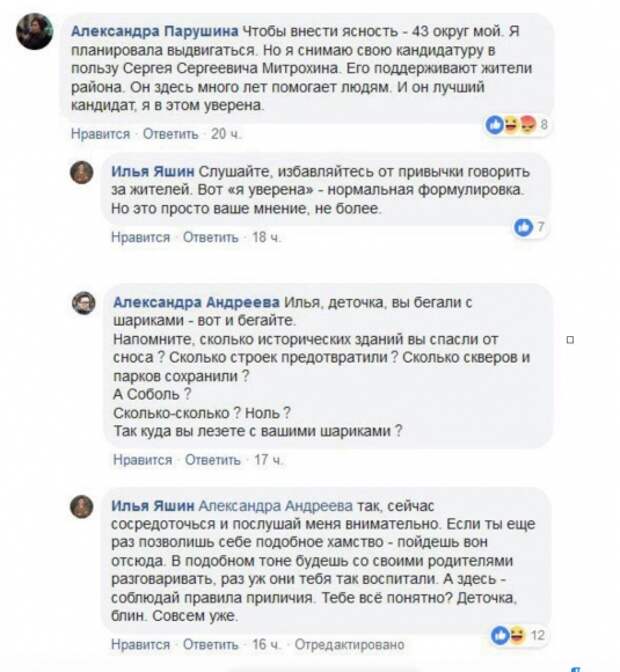Screen dimensions: 620x672
Task: Click Александра Андреева's profile avatar
Action: (82, 304)
